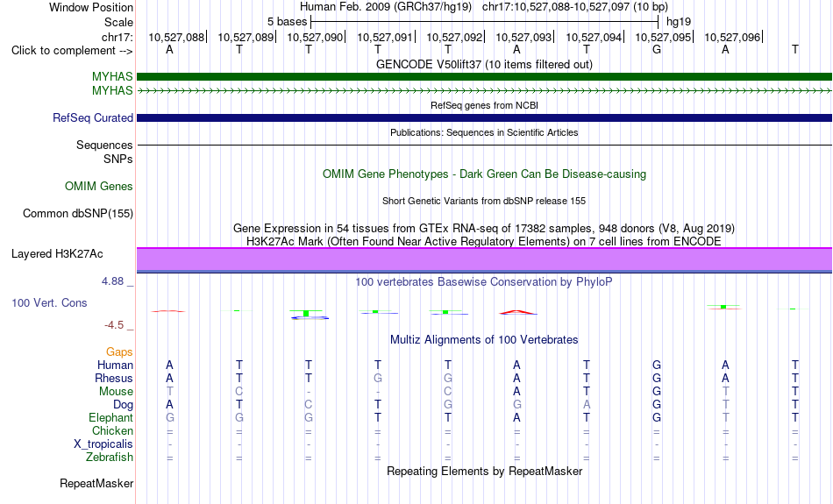This screenshot has height=504, width=833.
Task: Open Publications: Sequences in Scientific Articles title
Action: [484, 132]
